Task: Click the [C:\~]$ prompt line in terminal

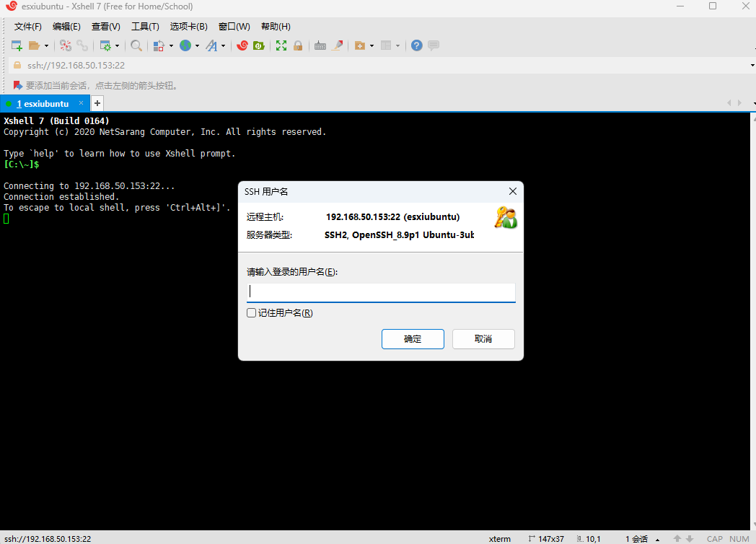Action: (x=21, y=164)
